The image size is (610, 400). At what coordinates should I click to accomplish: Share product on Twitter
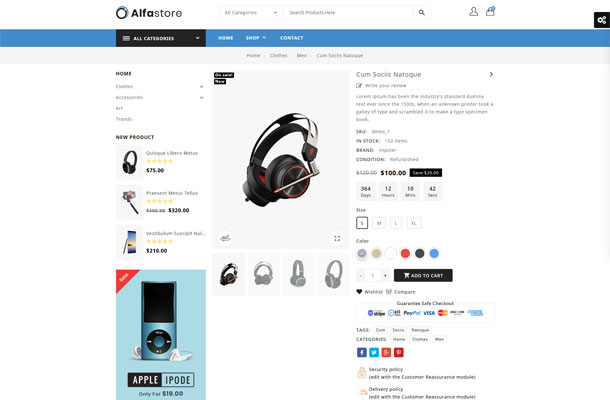point(374,353)
